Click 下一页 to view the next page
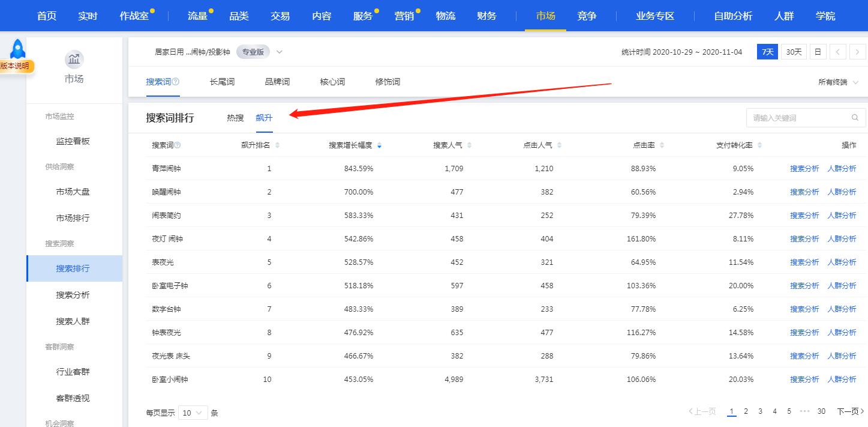Viewport: 868px width, 427px height. point(849,411)
